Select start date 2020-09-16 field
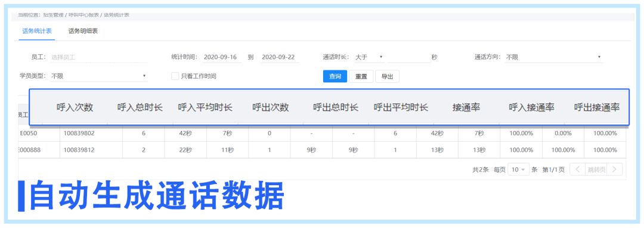644x228 pixels. pyautogui.click(x=221, y=57)
